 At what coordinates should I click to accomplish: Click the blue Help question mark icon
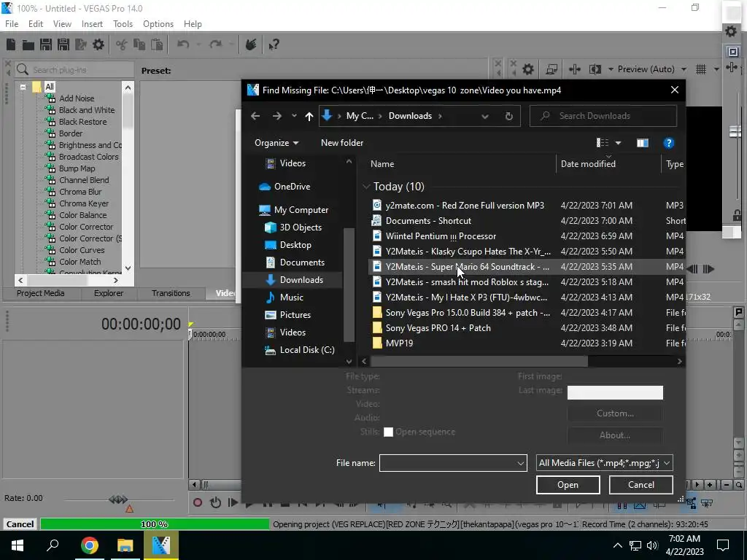point(668,143)
